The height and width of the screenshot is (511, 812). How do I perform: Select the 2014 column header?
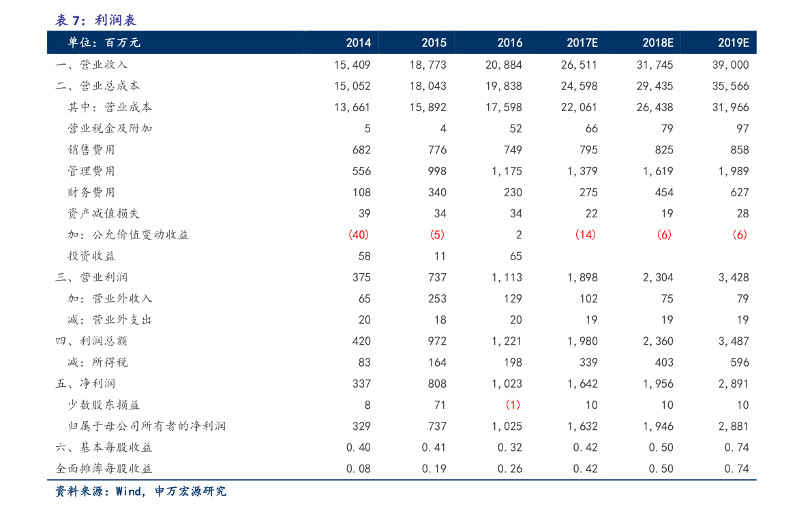(359, 43)
